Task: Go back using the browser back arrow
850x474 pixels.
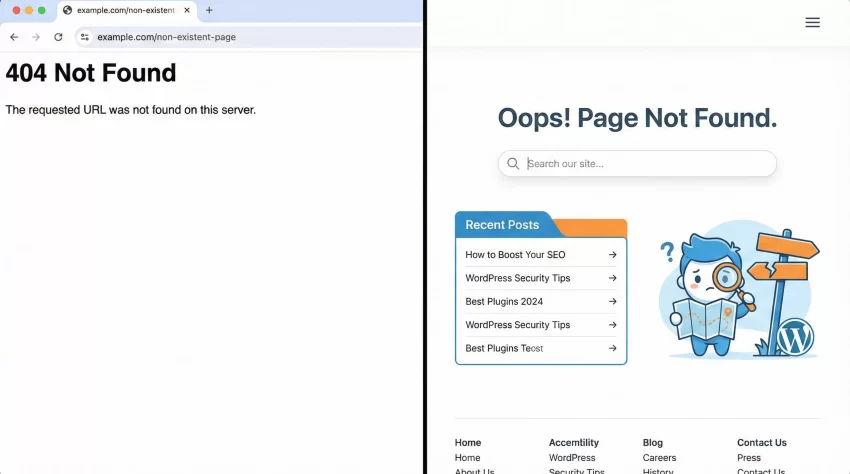Action: (x=14, y=37)
